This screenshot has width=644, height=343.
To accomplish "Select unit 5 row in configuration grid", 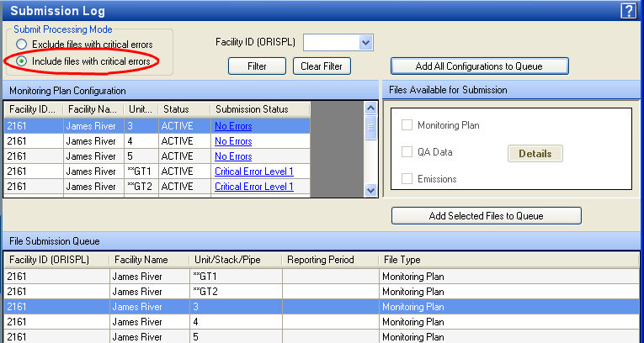I will pos(157,156).
